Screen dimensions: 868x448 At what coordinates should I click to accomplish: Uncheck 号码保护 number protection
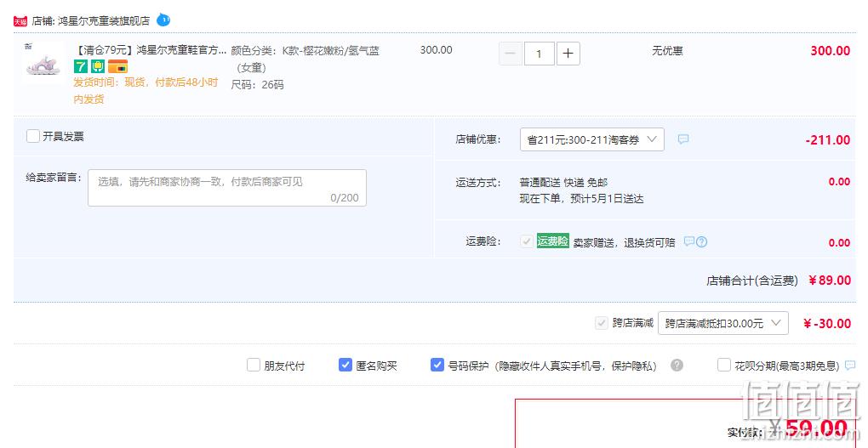(437, 365)
